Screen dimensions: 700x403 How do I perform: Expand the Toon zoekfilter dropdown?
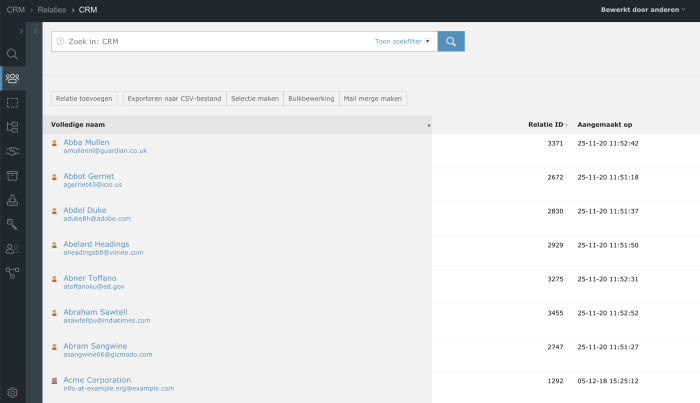(403, 42)
